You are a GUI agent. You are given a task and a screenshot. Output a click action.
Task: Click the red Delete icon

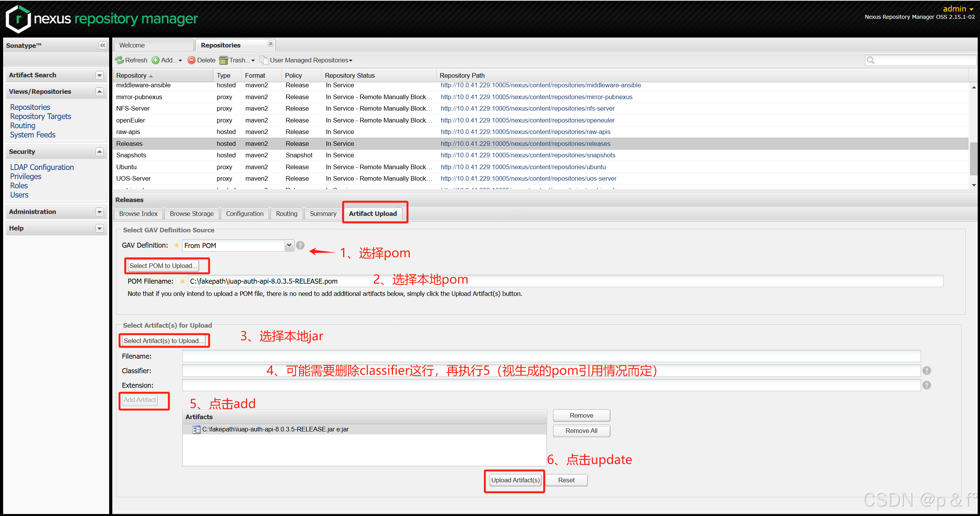pos(191,60)
